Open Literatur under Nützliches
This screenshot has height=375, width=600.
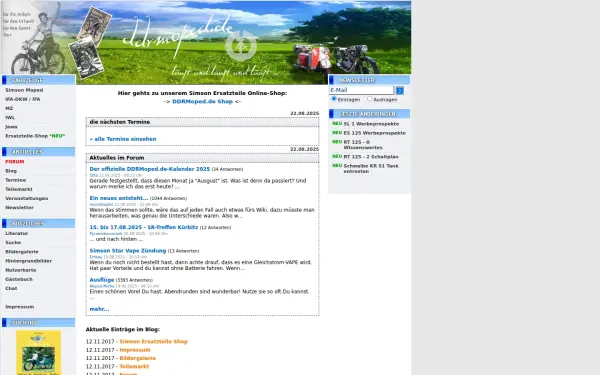16,233
